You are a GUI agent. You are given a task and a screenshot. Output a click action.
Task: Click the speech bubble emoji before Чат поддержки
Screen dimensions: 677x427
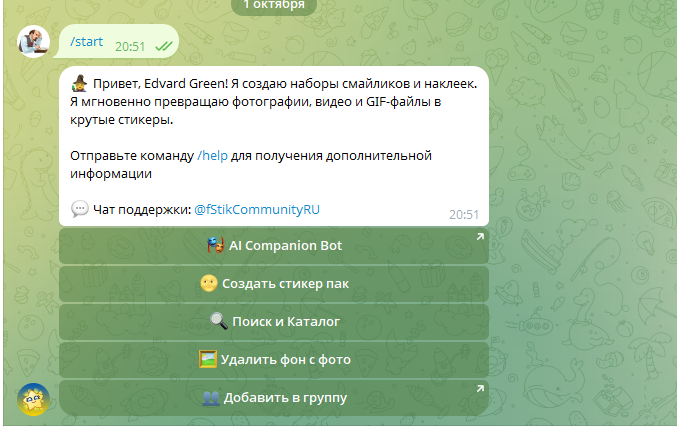[80, 209]
